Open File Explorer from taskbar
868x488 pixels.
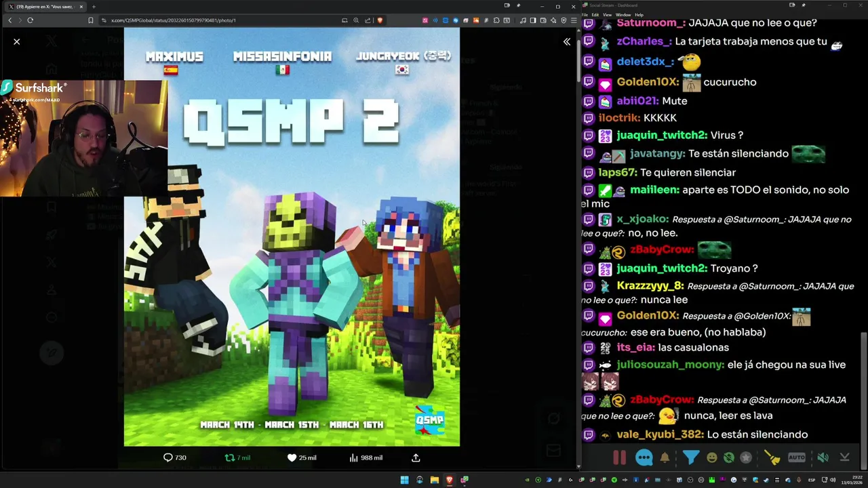(434, 481)
